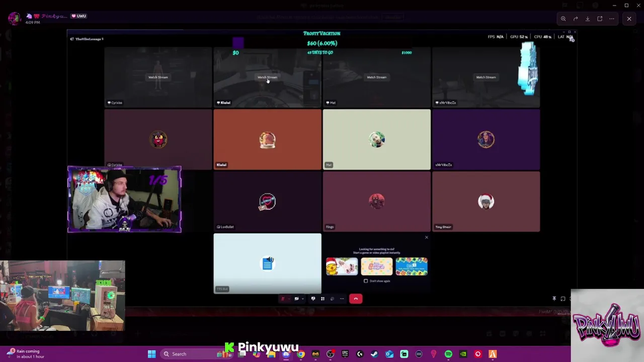Select xMrVibeZx's purple avatar tile
The height and width of the screenshot is (362, 644).
[x=486, y=139]
